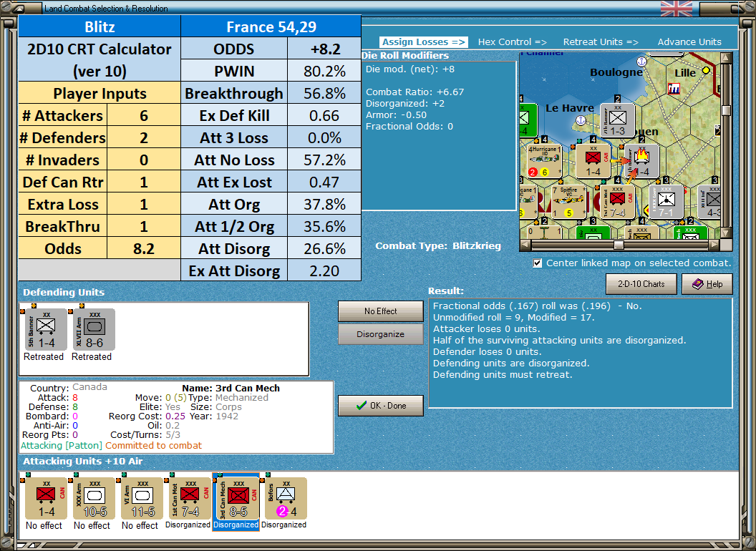This screenshot has height=551, width=756.
Task: Click the Canadian 7-4 counter on map
Action: 618,202
